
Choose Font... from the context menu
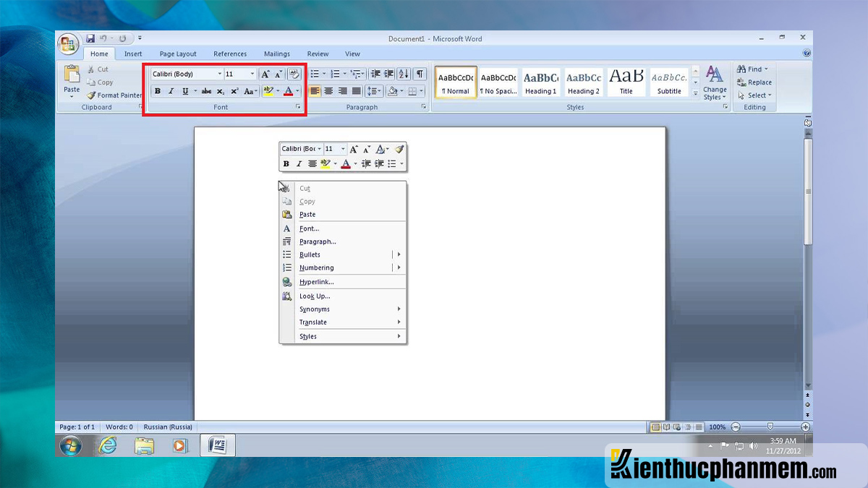point(343,228)
